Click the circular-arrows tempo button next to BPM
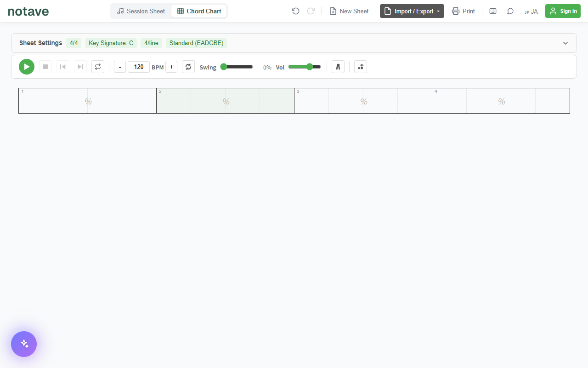 coord(188,67)
